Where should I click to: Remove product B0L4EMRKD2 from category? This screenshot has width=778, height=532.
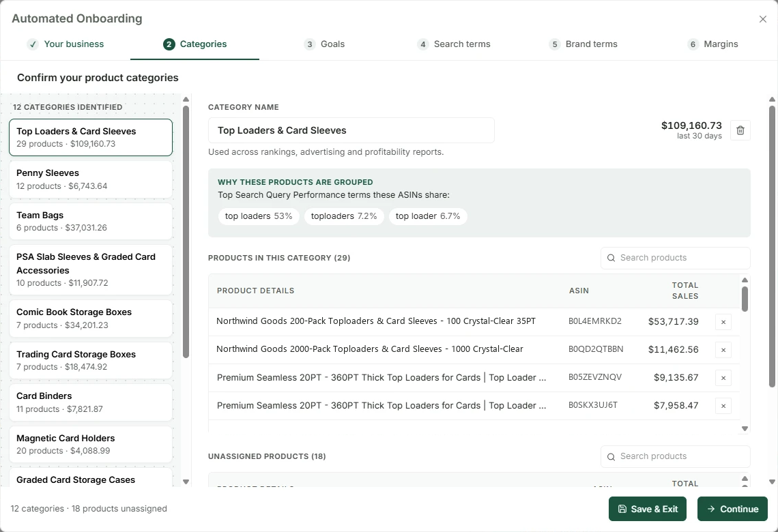(x=723, y=322)
